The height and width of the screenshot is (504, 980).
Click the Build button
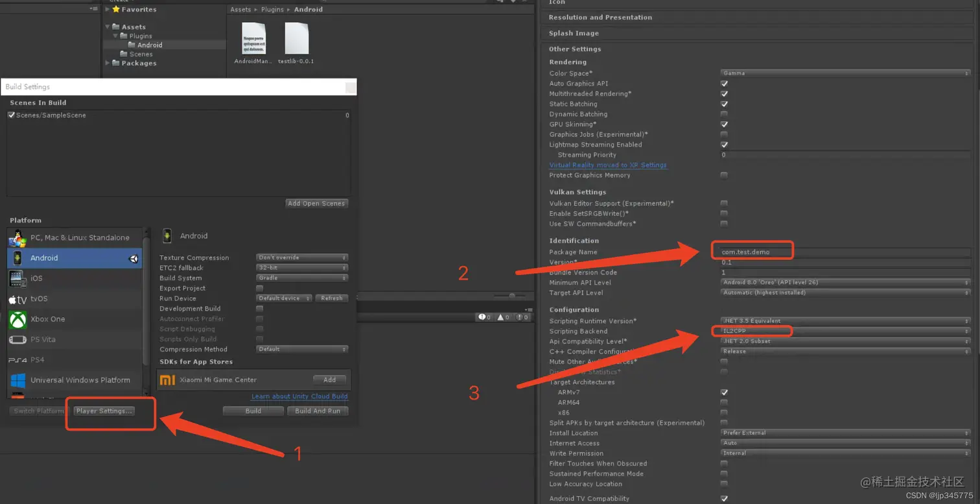point(253,411)
